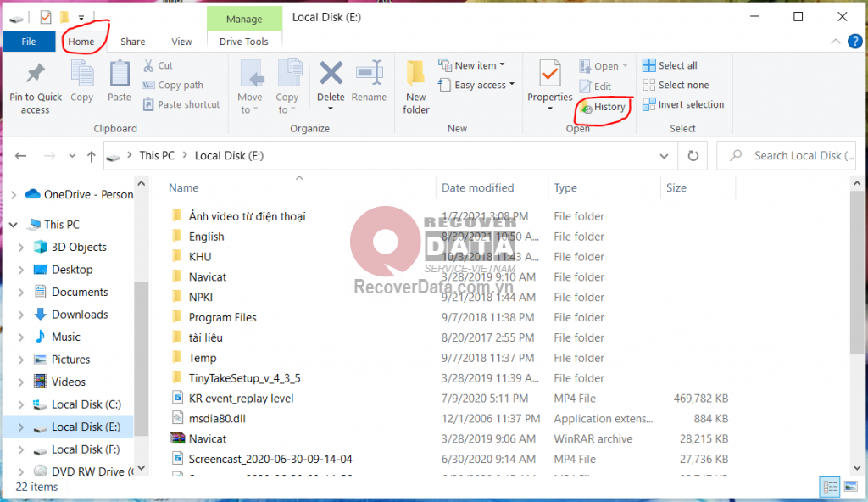Viewport: 868px width, 502px height.
Task: Switch to details view layout
Action: (828, 487)
